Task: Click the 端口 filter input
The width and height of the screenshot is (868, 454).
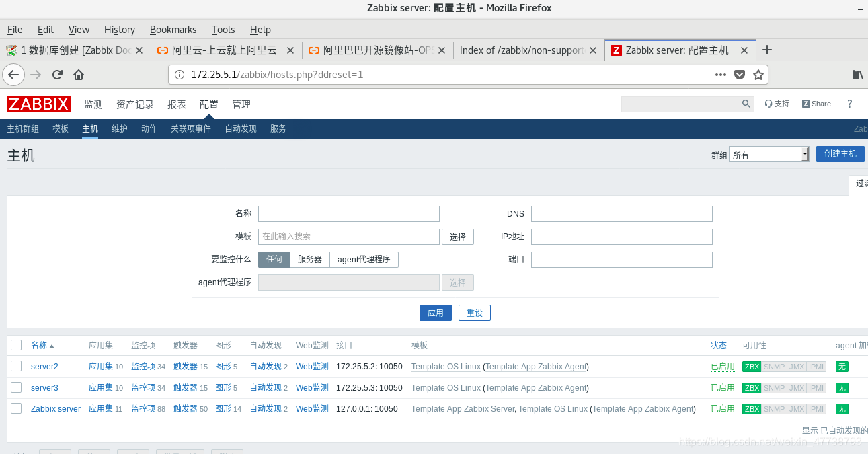Action: [x=622, y=260]
